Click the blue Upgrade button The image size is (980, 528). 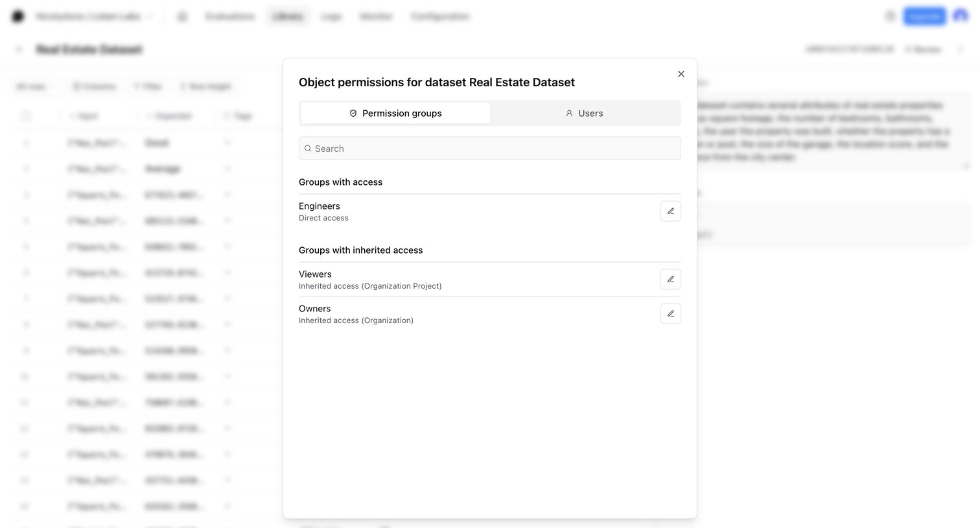924,17
